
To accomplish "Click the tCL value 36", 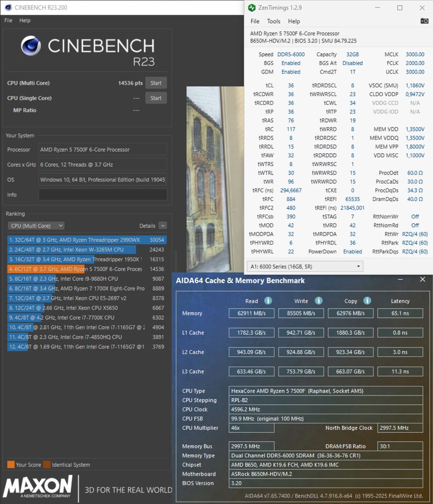I will pyautogui.click(x=291, y=85).
